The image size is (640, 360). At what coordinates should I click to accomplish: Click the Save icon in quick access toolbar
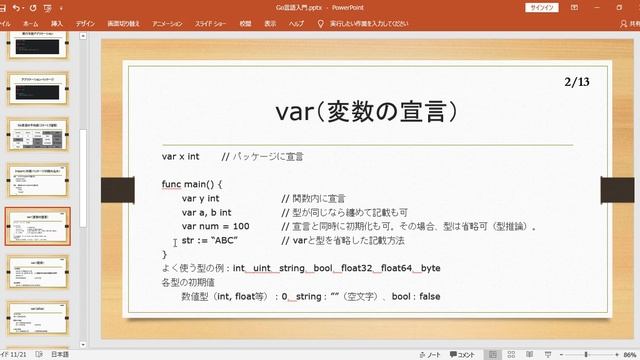(2, 8)
